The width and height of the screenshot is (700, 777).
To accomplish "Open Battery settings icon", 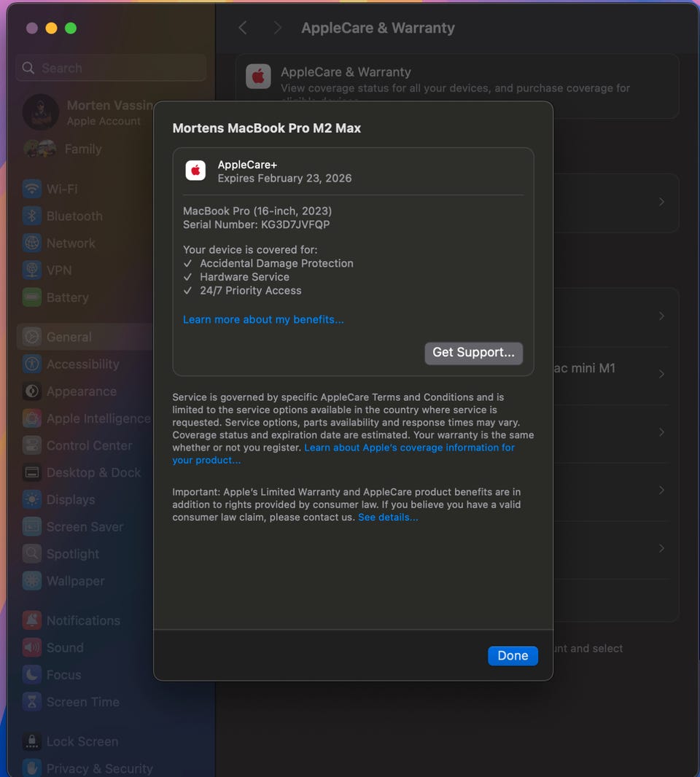I will click(x=32, y=297).
